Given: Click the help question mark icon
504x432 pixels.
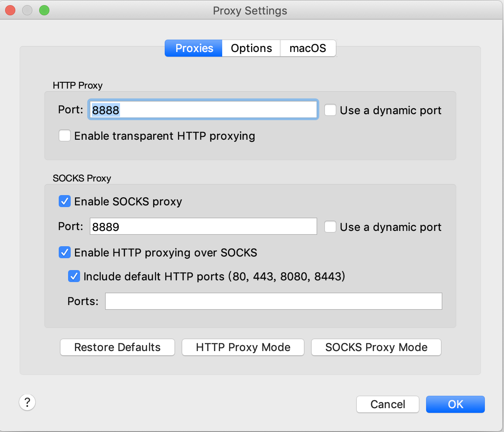Looking at the screenshot, I should pos(27,402).
